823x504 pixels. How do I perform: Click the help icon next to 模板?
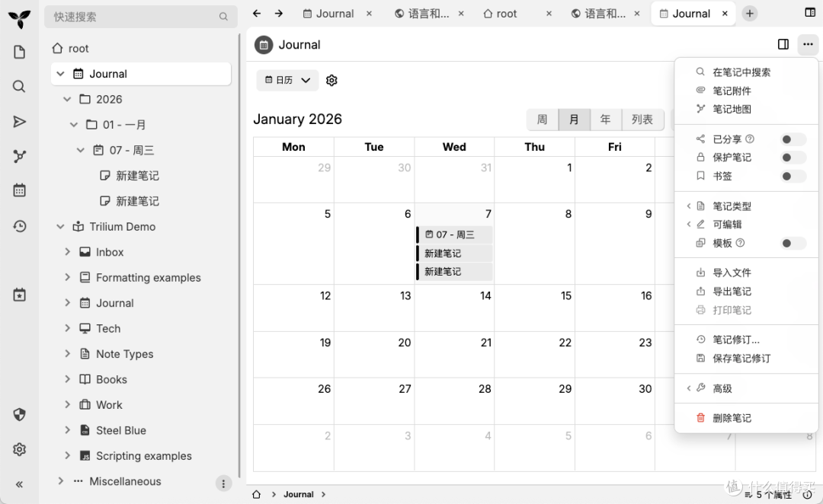tap(741, 243)
